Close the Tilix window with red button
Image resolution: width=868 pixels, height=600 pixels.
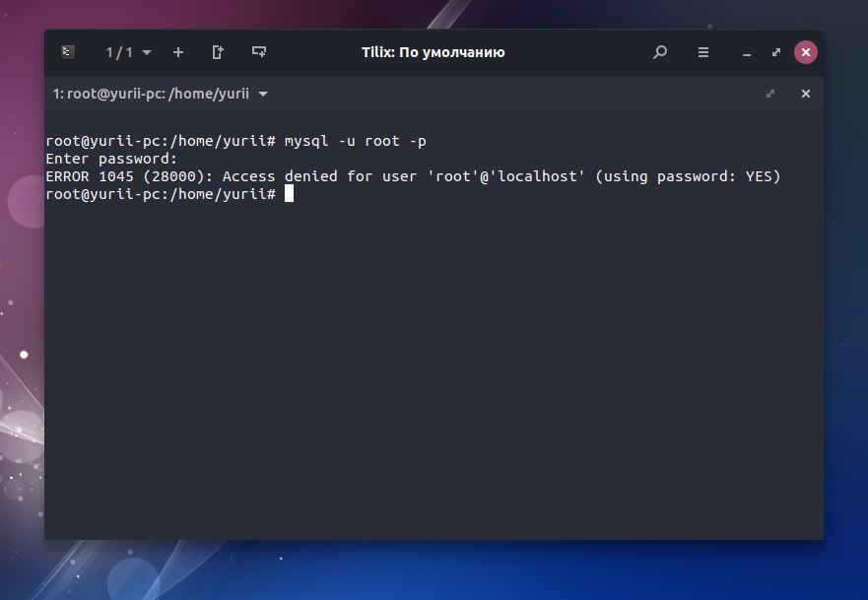(806, 52)
